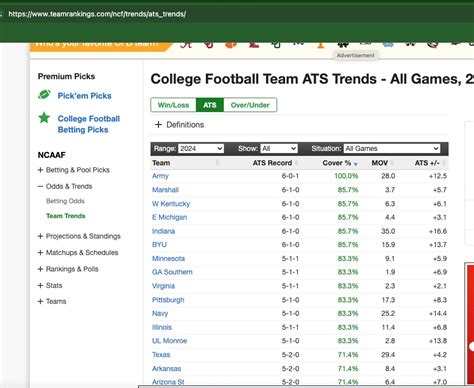Switch to the Over/Under tab
Image resolution: width=474 pixels, height=388 pixels.
pyautogui.click(x=250, y=105)
